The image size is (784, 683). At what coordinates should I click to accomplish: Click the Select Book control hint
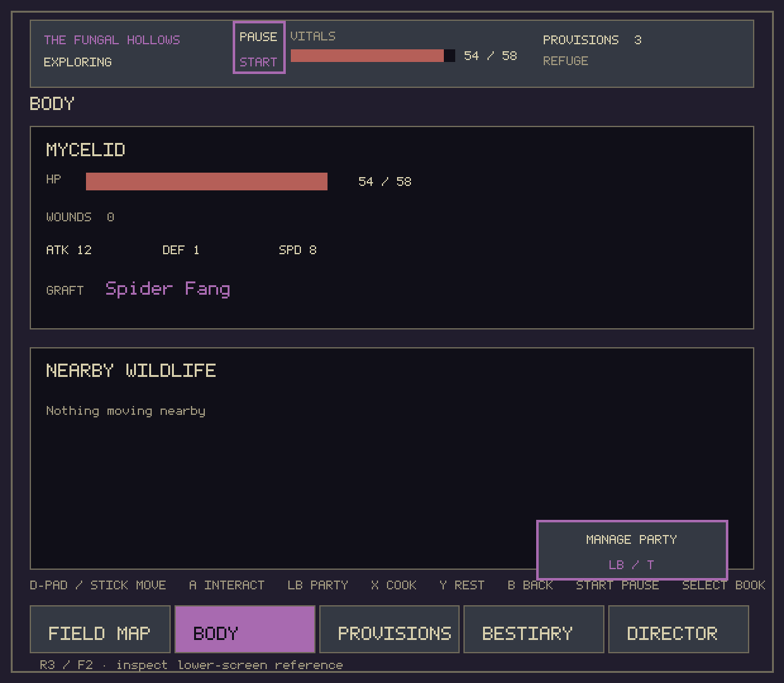click(x=724, y=585)
